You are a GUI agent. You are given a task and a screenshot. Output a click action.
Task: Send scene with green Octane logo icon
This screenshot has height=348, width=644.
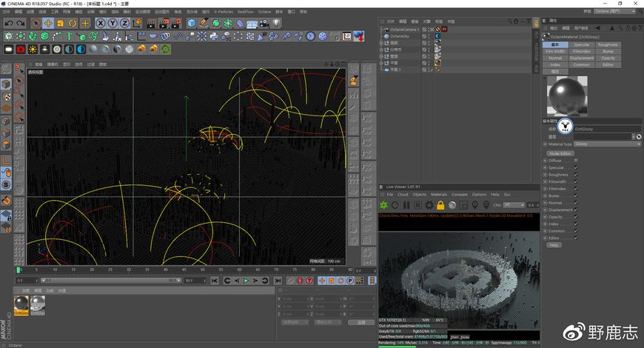(383, 205)
